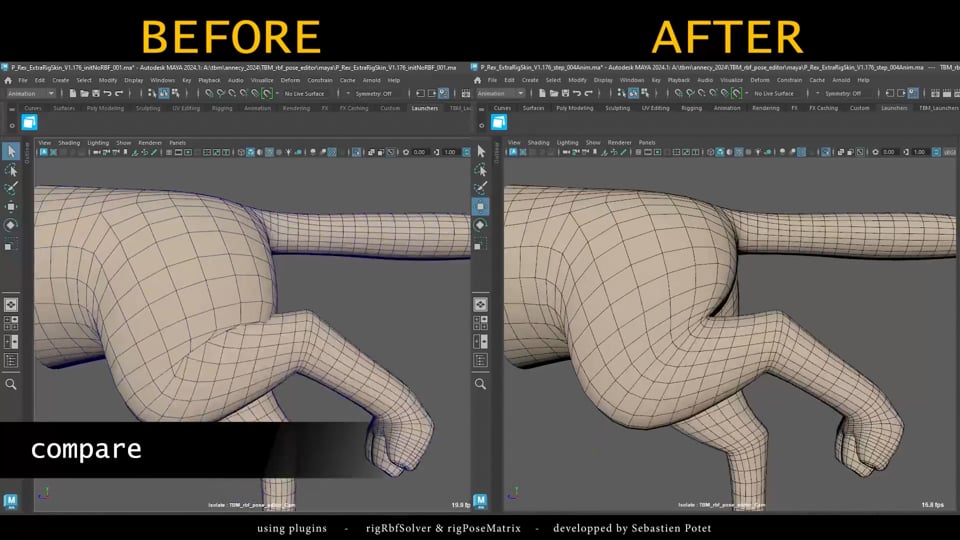Open the shelf gear options in BEFORE window
The height and width of the screenshot is (540, 960).
tap(12, 126)
